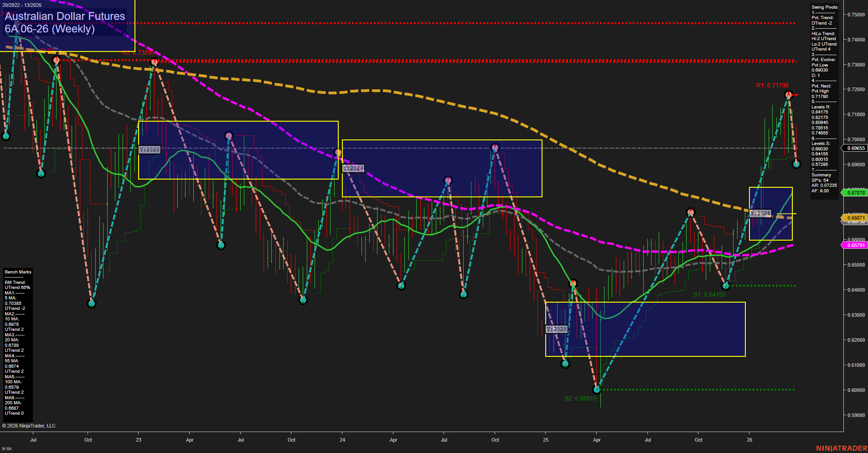Click the © 2026 NinjaTrader, LLC copyright text

point(29,425)
